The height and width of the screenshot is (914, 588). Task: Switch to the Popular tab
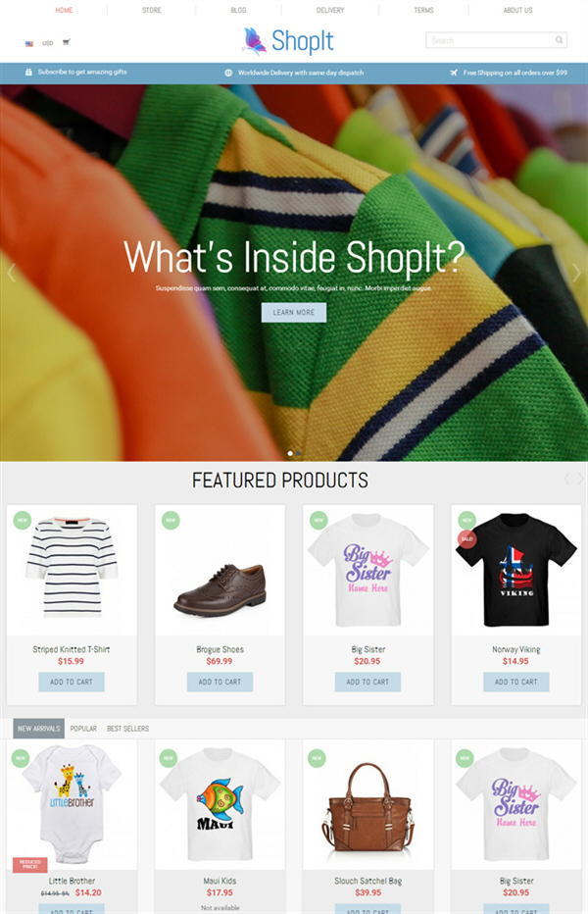[x=83, y=729]
